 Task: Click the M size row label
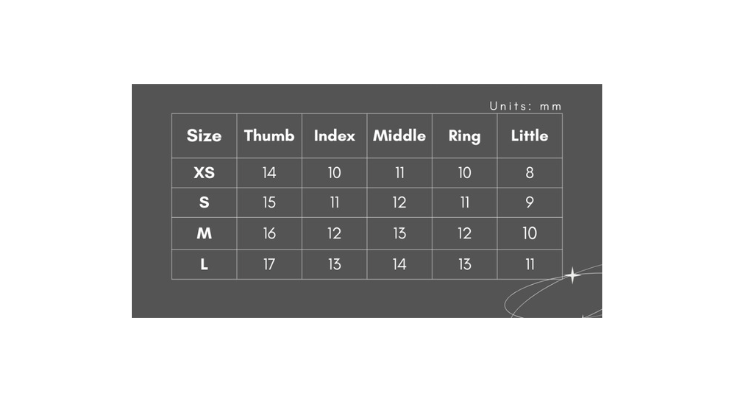click(204, 234)
